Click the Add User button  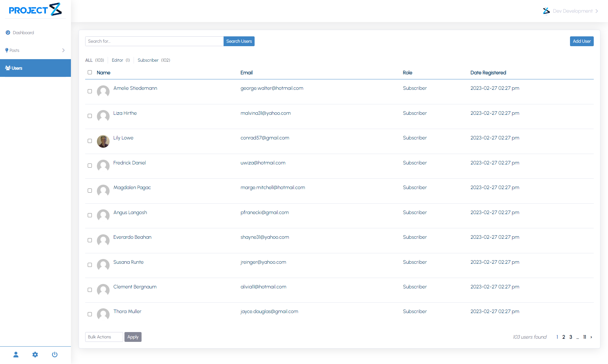click(582, 41)
